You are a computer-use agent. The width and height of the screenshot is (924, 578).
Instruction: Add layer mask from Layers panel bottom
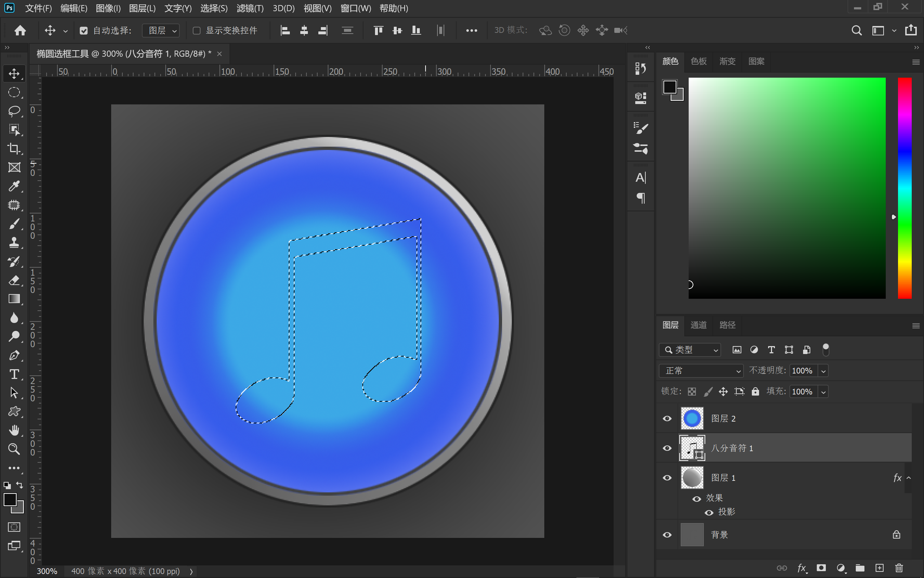click(x=821, y=568)
